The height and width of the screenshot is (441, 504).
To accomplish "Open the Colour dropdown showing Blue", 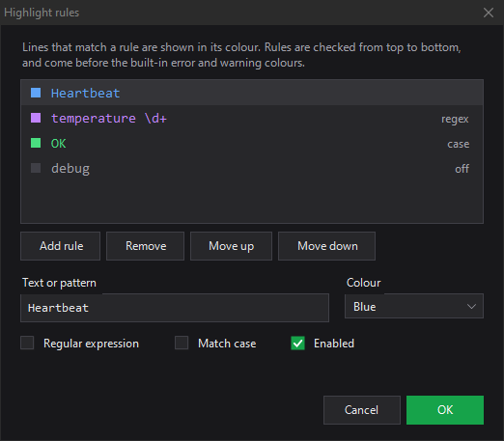I will click(x=414, y=306).
